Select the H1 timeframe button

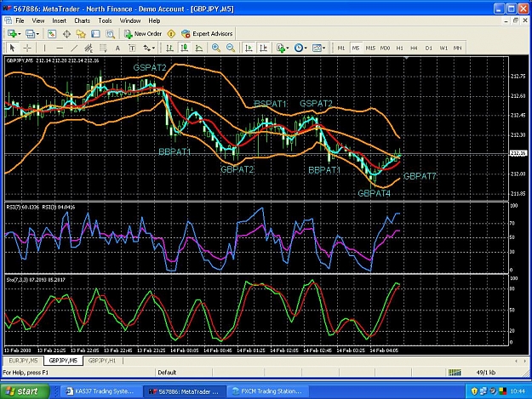tap(400, 48)
